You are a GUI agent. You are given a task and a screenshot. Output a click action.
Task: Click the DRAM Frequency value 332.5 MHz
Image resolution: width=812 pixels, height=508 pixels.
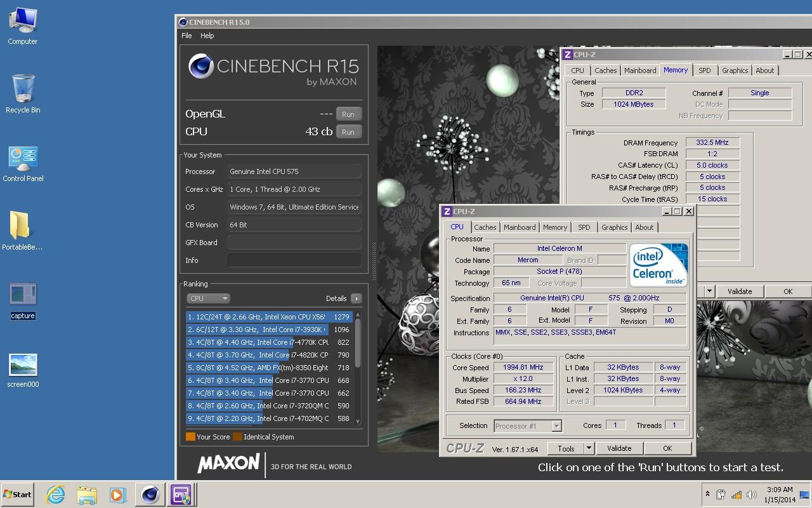point(712,143)
